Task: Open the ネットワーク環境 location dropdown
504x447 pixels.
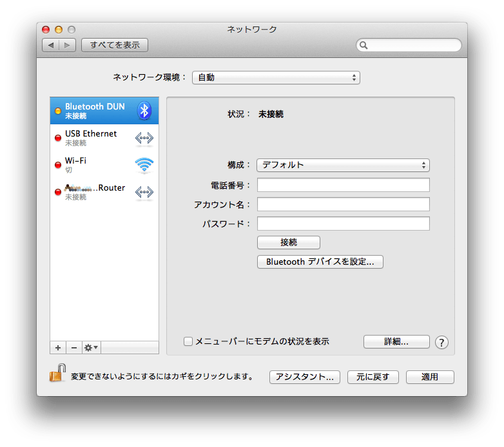Action: (275, 77)
